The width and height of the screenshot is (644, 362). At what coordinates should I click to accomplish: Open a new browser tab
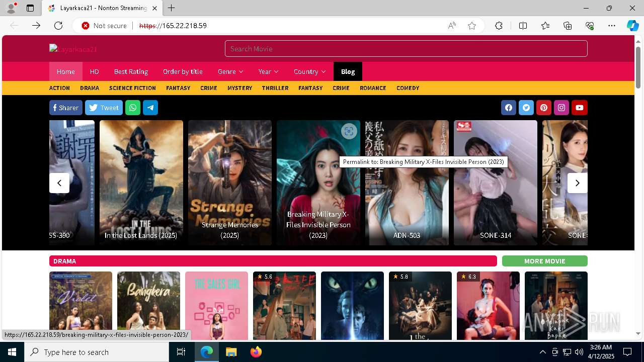172,8
